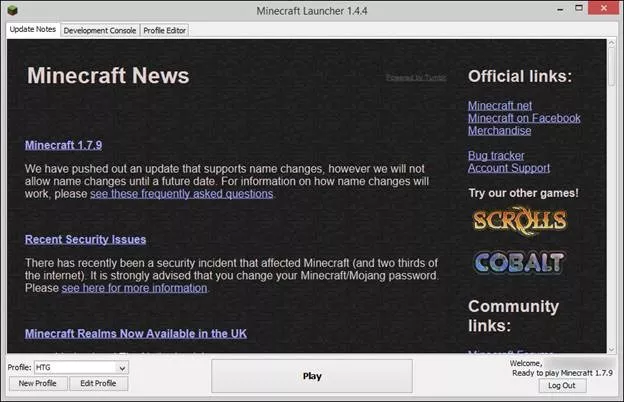This screenshot has width=624, height=402.
Task: Maximize the Minecraft Launcher window
Action: pyautogui.click(x=579, y=8)
